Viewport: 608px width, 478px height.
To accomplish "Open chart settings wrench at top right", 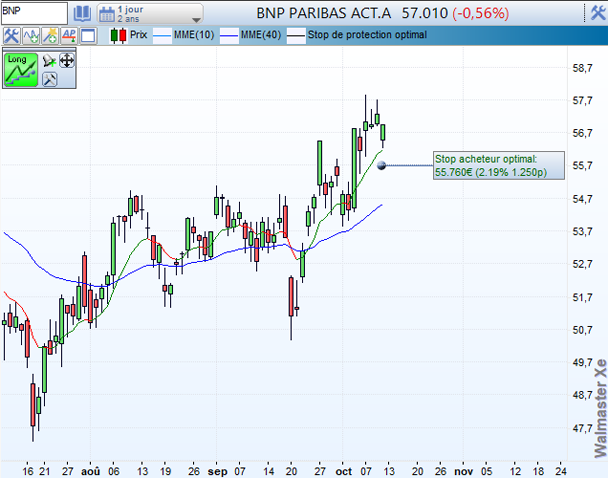I will 598,13.
